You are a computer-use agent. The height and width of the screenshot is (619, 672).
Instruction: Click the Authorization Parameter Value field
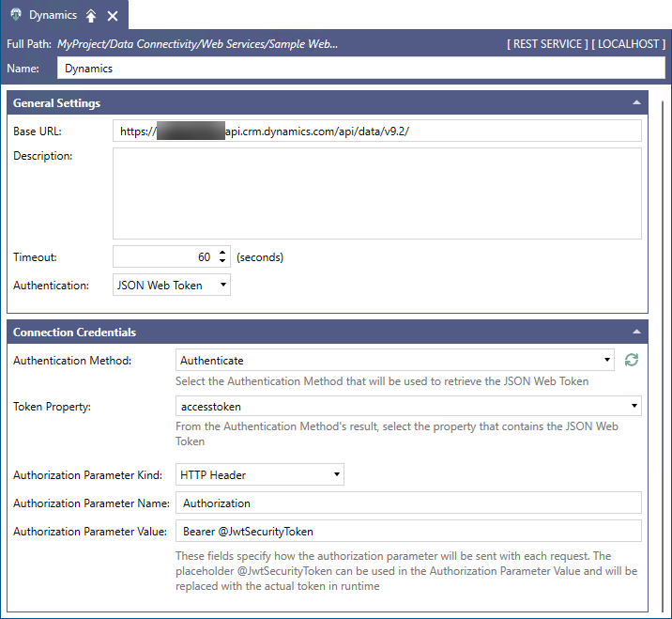click(x=408, y=531)
